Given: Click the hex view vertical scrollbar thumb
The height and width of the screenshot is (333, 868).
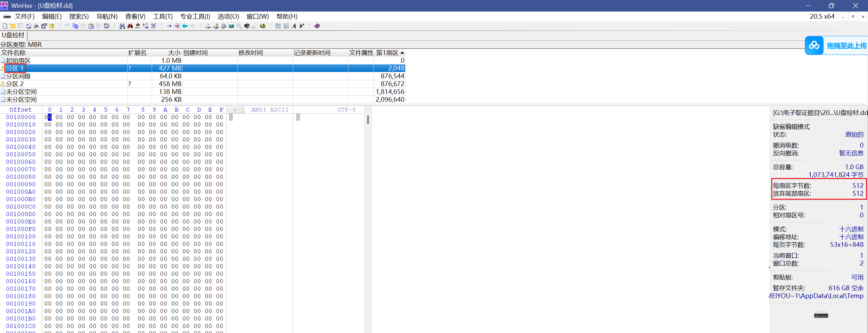Looking at the screenshot, I should [368, 120].
